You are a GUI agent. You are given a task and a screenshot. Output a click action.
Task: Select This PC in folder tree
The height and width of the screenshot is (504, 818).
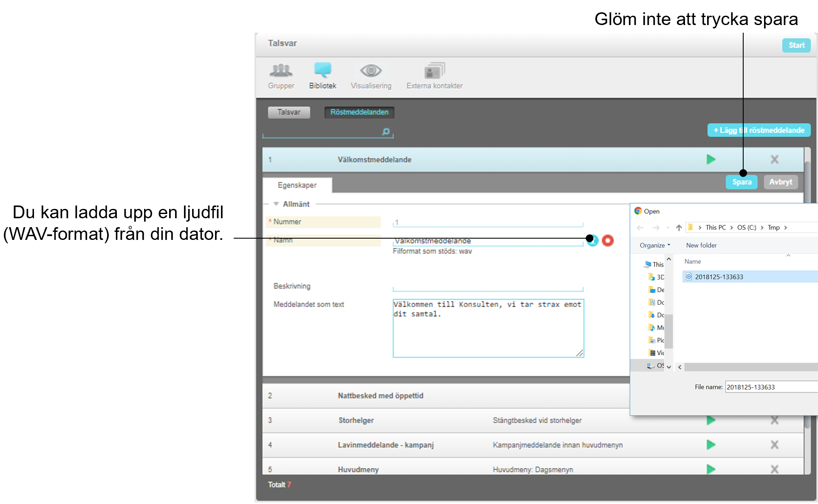654,264
